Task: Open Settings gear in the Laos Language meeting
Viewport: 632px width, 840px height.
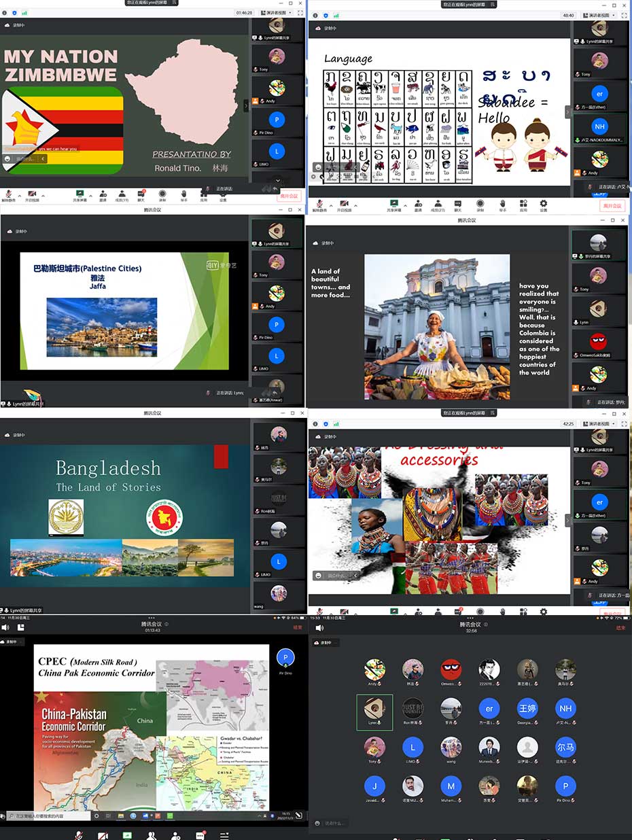Action: [543, 203]
